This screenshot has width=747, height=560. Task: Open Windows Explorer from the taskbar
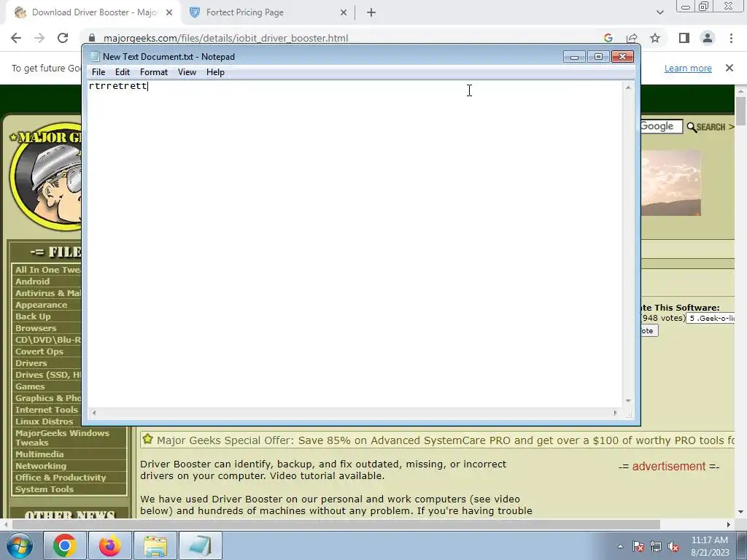pos(155,545)
